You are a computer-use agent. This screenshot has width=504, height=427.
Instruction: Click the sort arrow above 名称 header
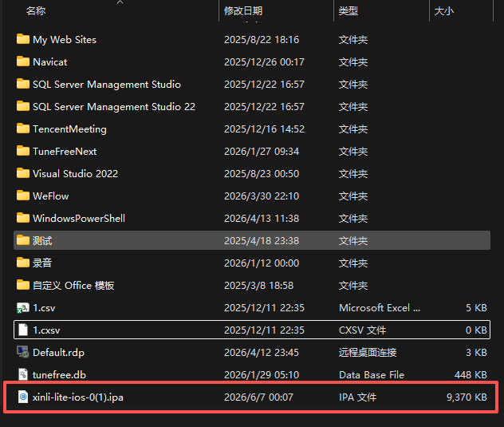tap(120, 2)
